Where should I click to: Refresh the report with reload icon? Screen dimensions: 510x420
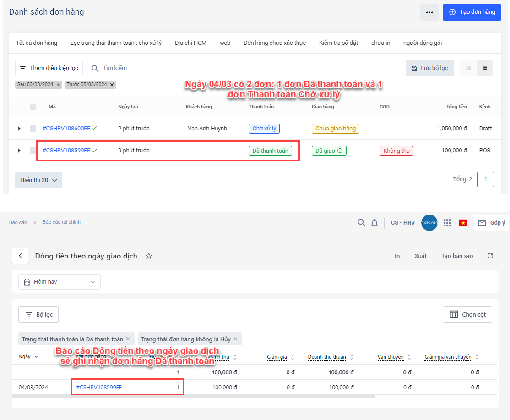(x=490, y=256)
